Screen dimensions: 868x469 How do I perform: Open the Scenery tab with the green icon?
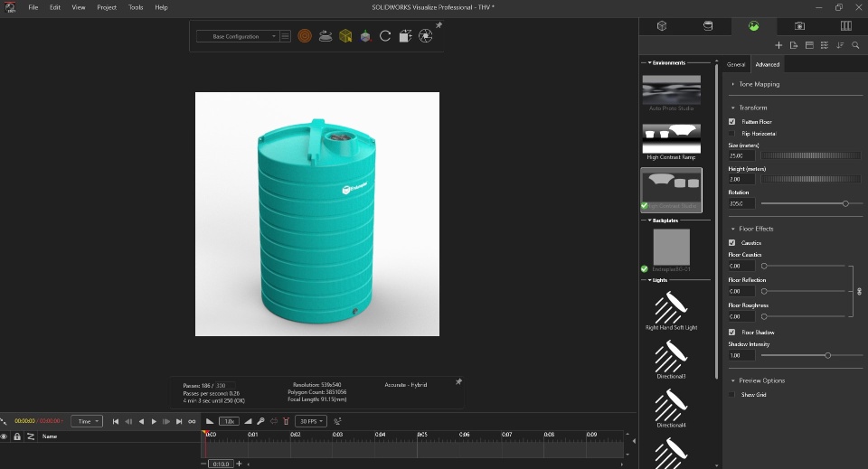click(753, 26)
